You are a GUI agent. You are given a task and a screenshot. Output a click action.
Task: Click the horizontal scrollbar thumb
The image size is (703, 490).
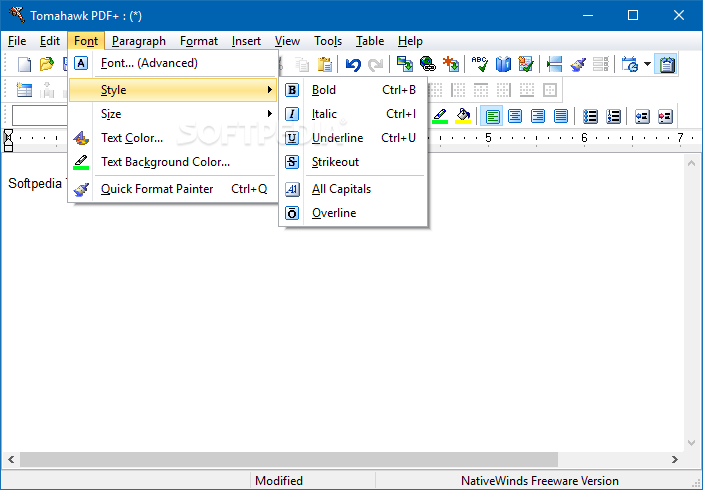[289, 460]
